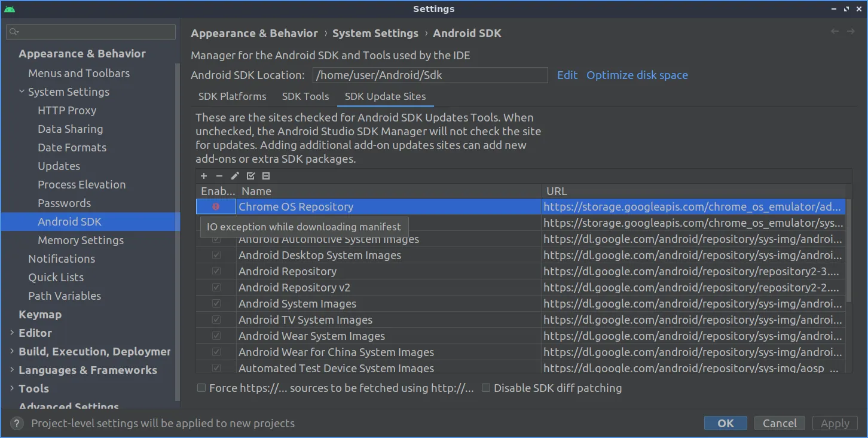Toggle the Android System Images enabled checkbox
The width and height of the screenshot is (868, 438).
click(x=216, y=303)
